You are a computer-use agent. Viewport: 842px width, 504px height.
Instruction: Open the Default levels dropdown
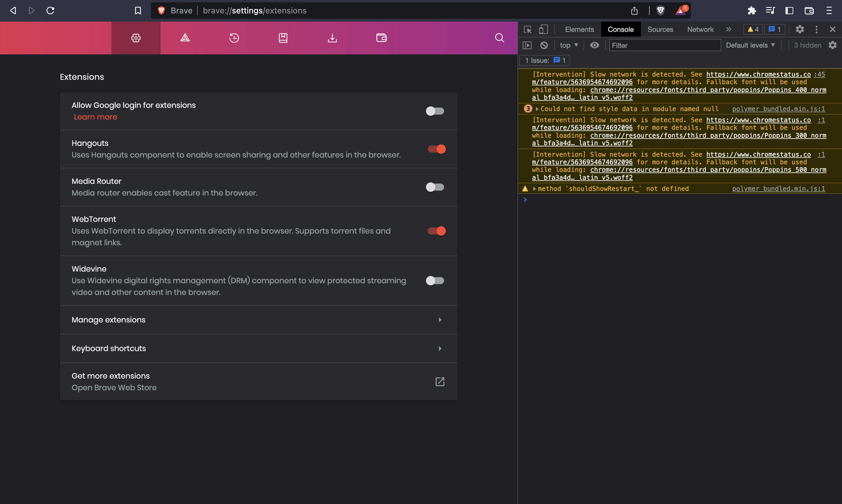[750, 45]
